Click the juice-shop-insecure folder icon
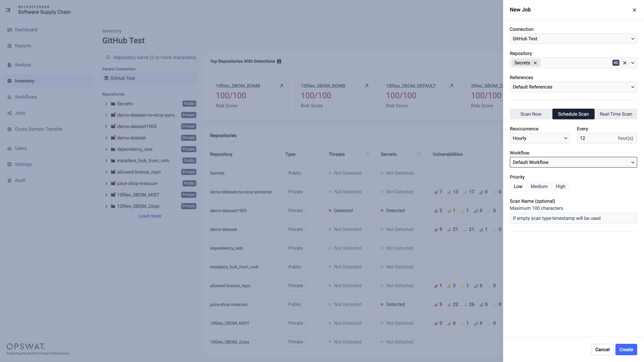The image size is (644, 362). [113, 184]
